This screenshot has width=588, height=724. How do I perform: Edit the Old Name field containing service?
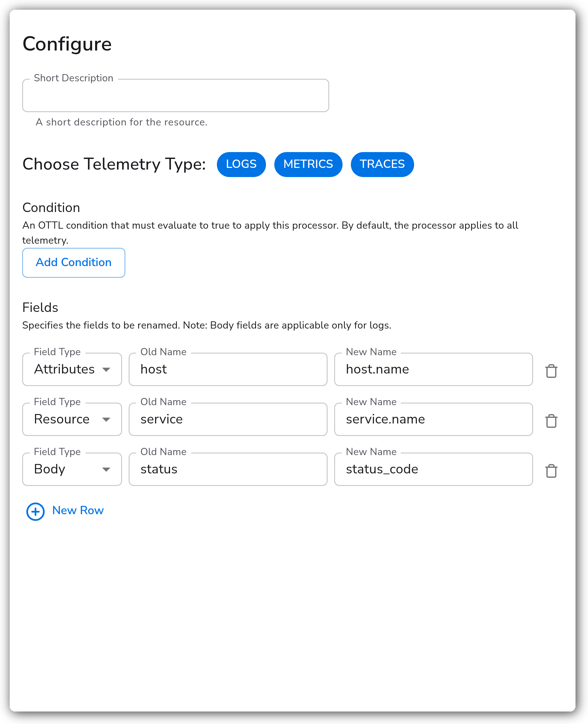[228, 419]
